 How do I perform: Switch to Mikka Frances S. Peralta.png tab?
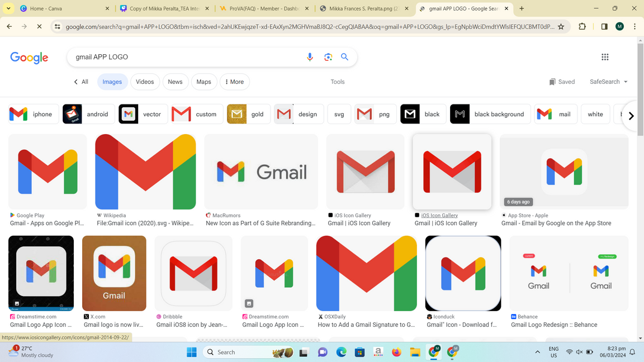coord(364,8)
